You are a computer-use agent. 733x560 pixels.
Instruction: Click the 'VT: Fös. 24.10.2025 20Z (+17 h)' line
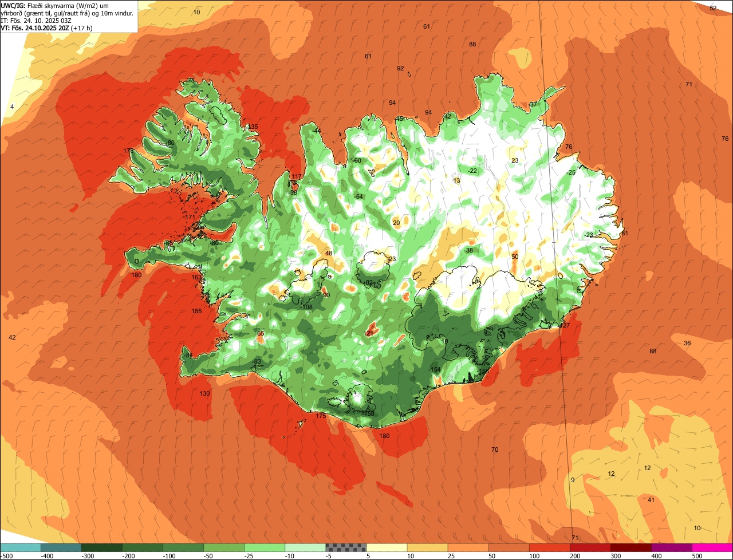(47, 27)
